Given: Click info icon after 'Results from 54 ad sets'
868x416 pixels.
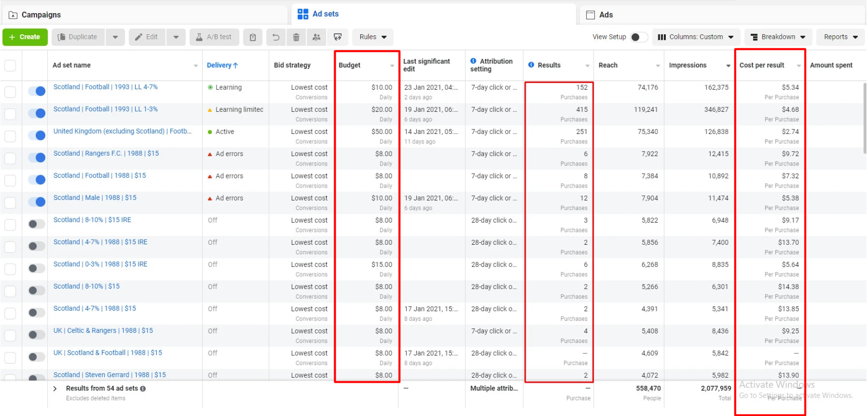Looking at the screenshot, I should coord(143,389).
